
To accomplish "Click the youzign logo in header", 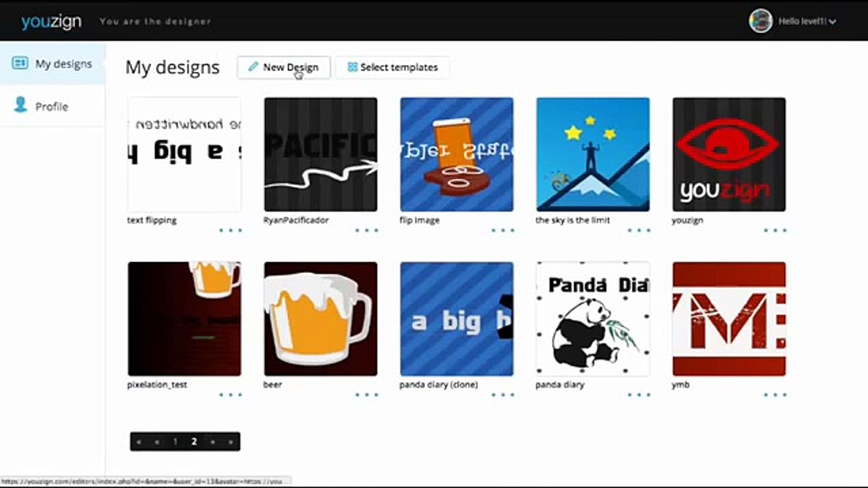I will (52, 21).
